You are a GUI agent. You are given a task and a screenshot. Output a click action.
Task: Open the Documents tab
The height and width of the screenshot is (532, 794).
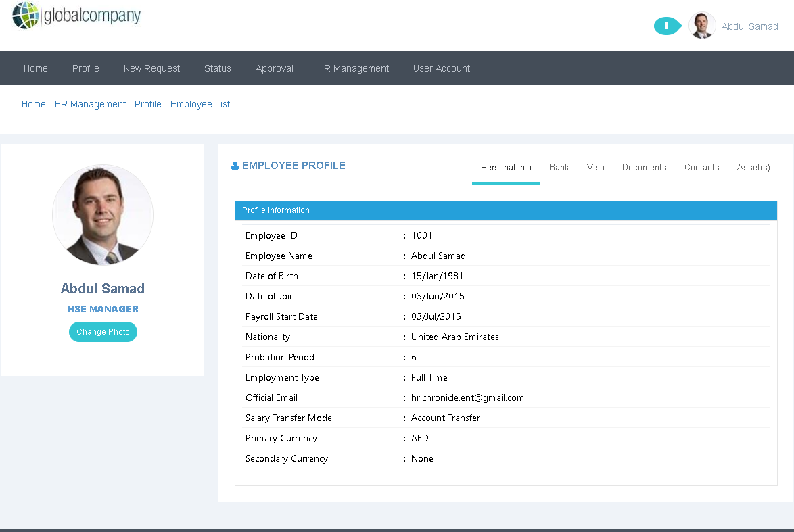[644, 167]
